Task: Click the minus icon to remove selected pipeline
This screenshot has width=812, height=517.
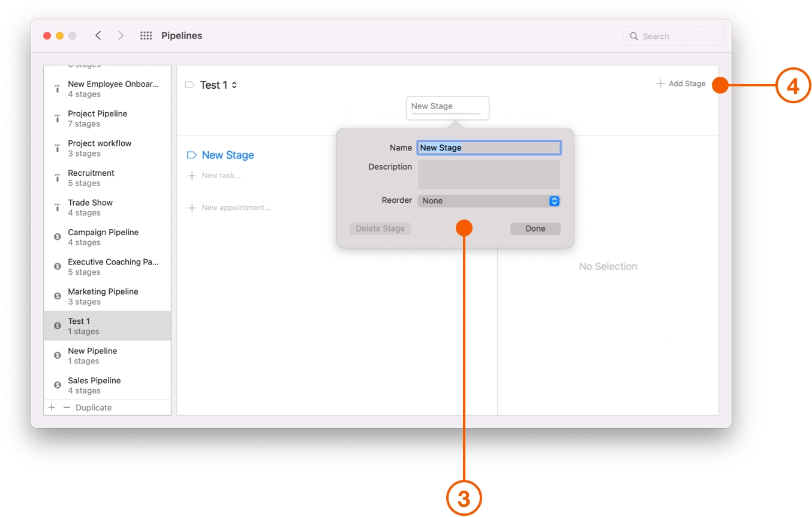Action: [x=66, y=407]
